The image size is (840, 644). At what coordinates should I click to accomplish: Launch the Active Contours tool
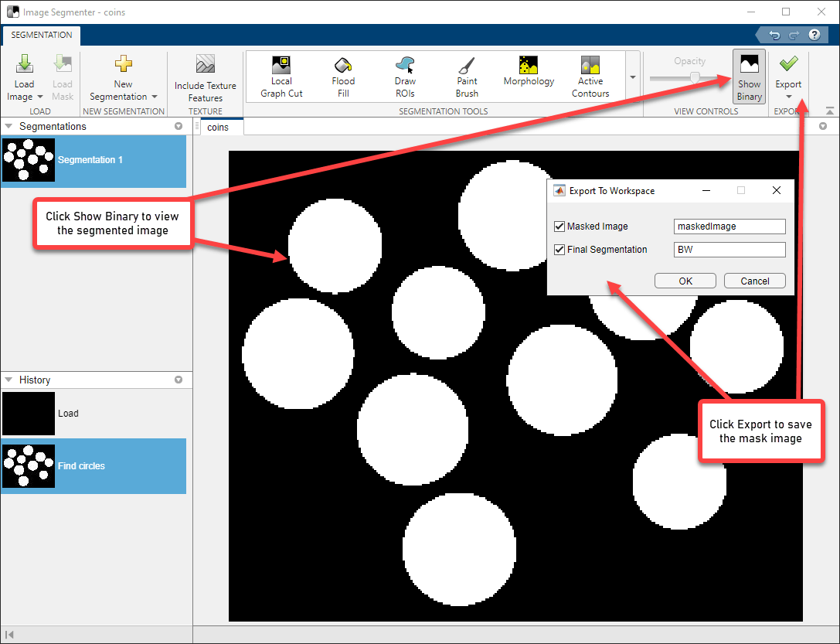coord(590,77)
